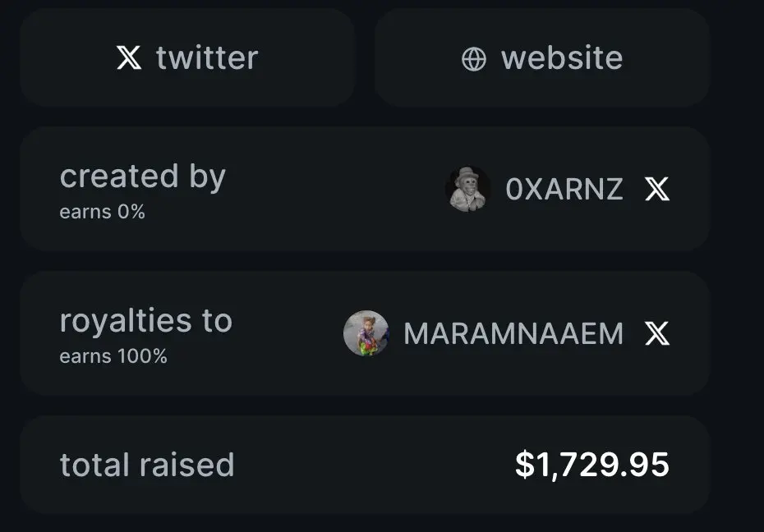764x532 pixels.
Task: Click empty space in the created by card
Action: point(331,189)
